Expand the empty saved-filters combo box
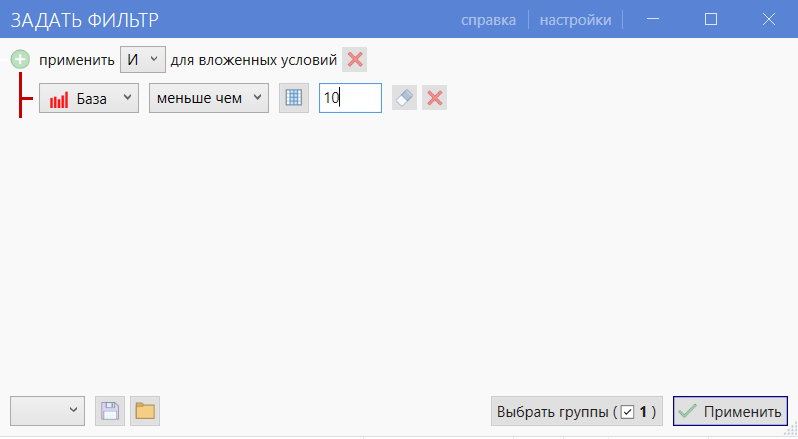Screen dimensions: 798x439 pos(47,411)
